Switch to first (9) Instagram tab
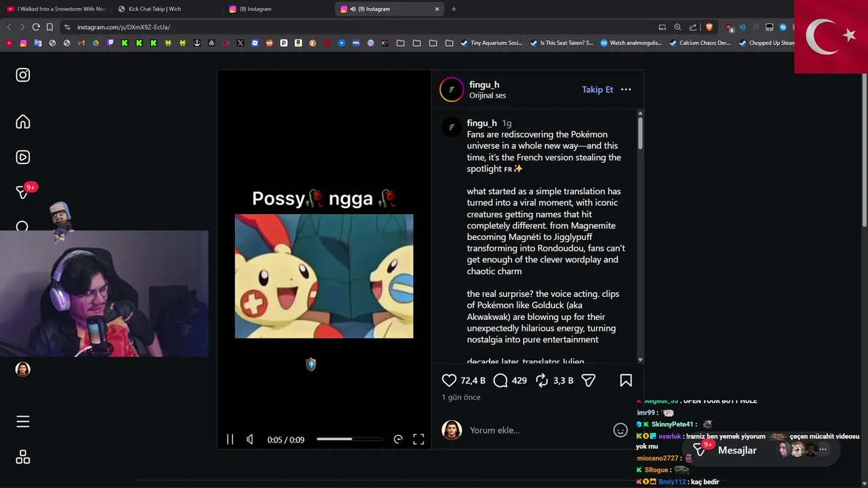The height and width of the screenshot is (488, 868). pyautogui.click(x=278, y=9)
